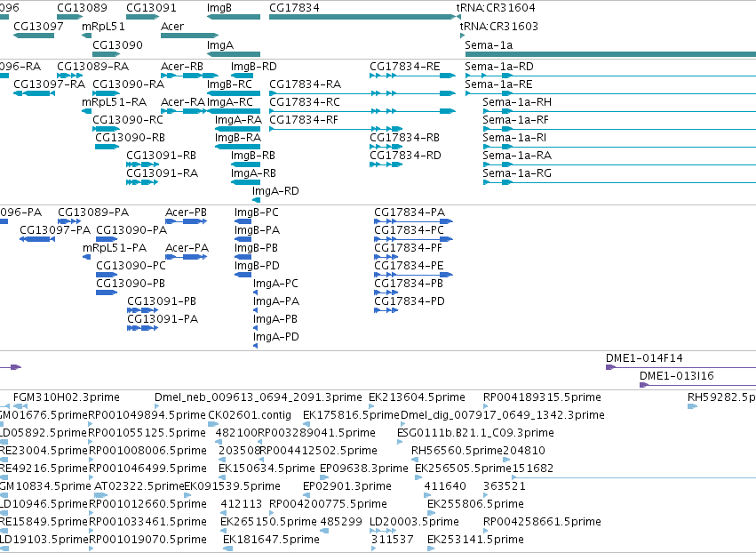Click the Sema-1a-RH transcript label
Viewport: 756px width, 553px height.
pyautogui.click(x=517, y=102)
